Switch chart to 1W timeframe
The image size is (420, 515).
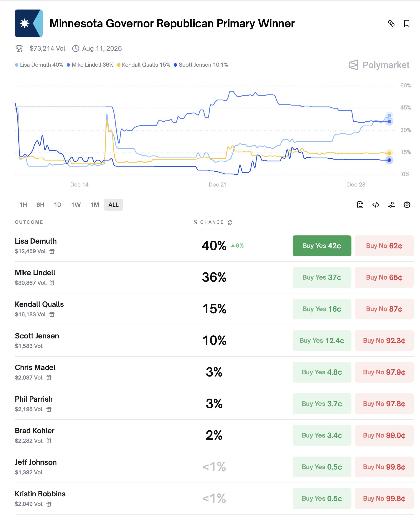(x=76, y=205)
